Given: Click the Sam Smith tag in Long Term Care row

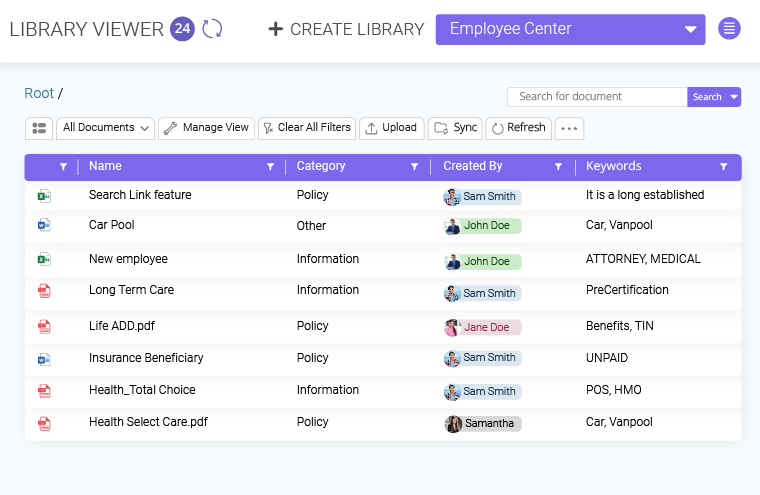Looking at the screenshot, I should coord(483,293).
